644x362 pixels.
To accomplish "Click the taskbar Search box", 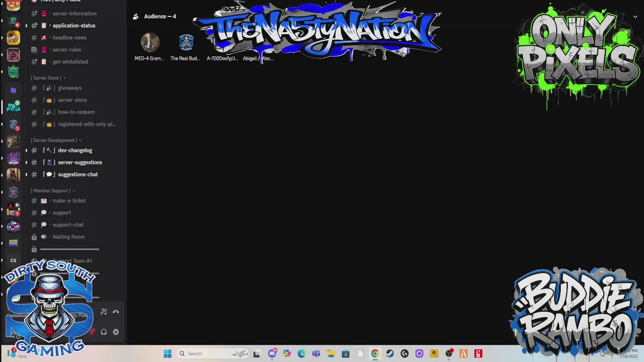I will tap(213, 354).
